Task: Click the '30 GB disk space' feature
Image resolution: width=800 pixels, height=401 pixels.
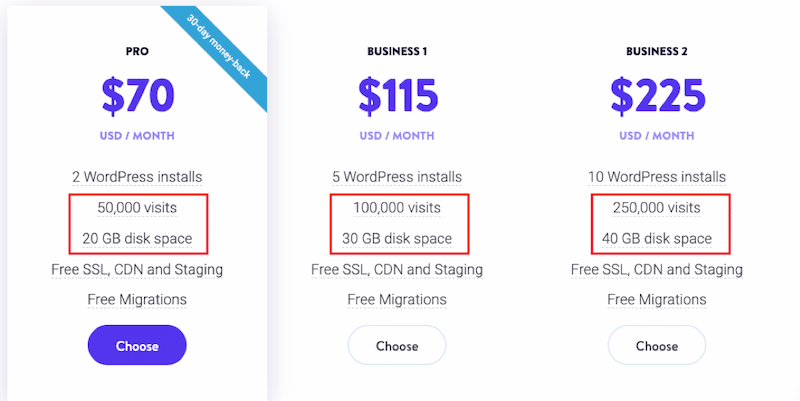Action: point(397,239)
